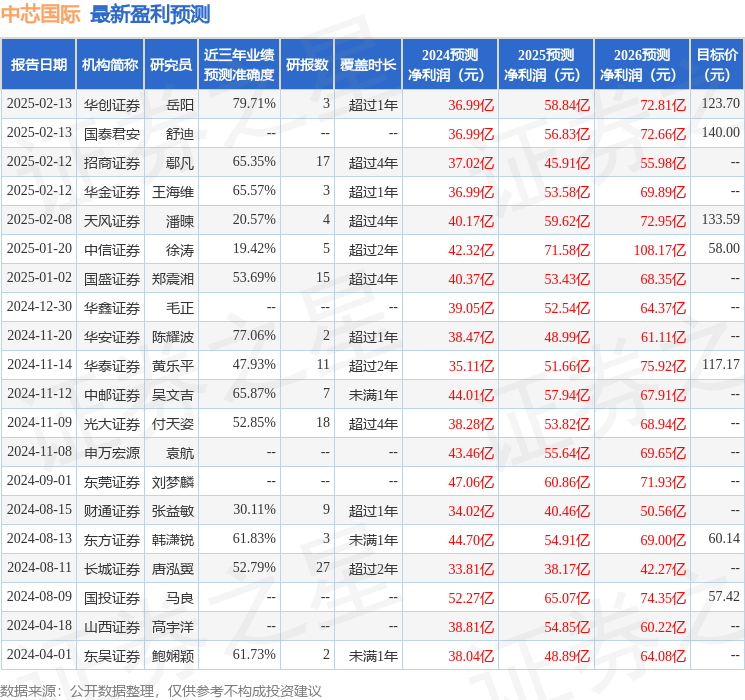Click the report date 2024-04-01
The width and height of the screenshot is (745, 700).
(x=39, y=654)
